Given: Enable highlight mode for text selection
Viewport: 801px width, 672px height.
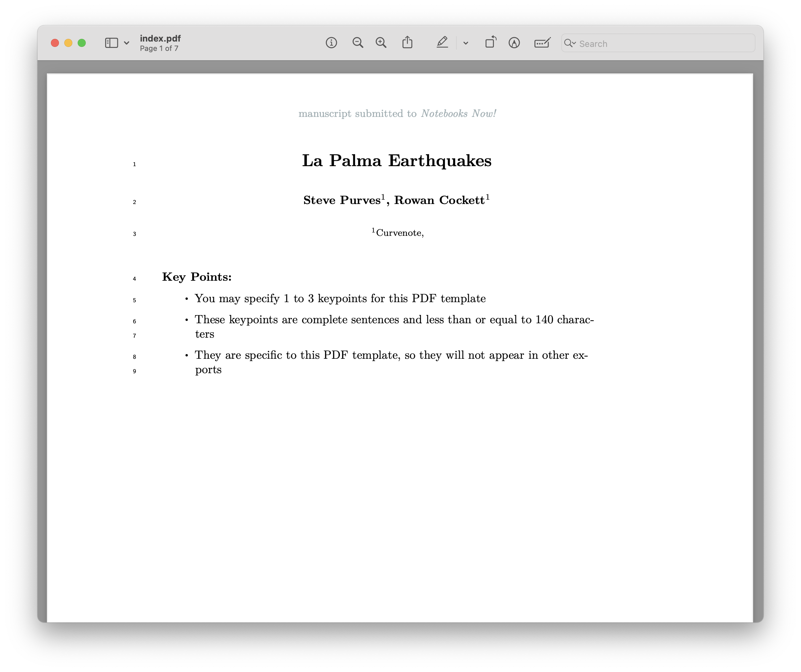Looking at the screenshot, I should coord(442,43).
